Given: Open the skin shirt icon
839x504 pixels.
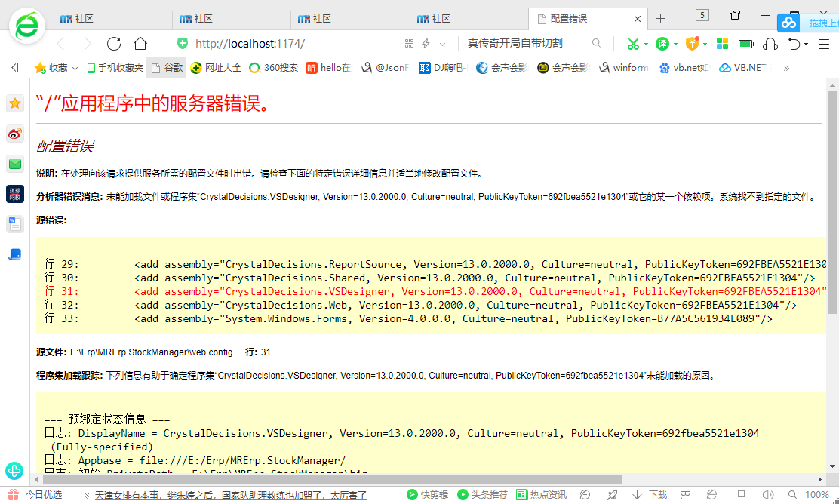Looking at the screenshot, I should coord(735,15).
